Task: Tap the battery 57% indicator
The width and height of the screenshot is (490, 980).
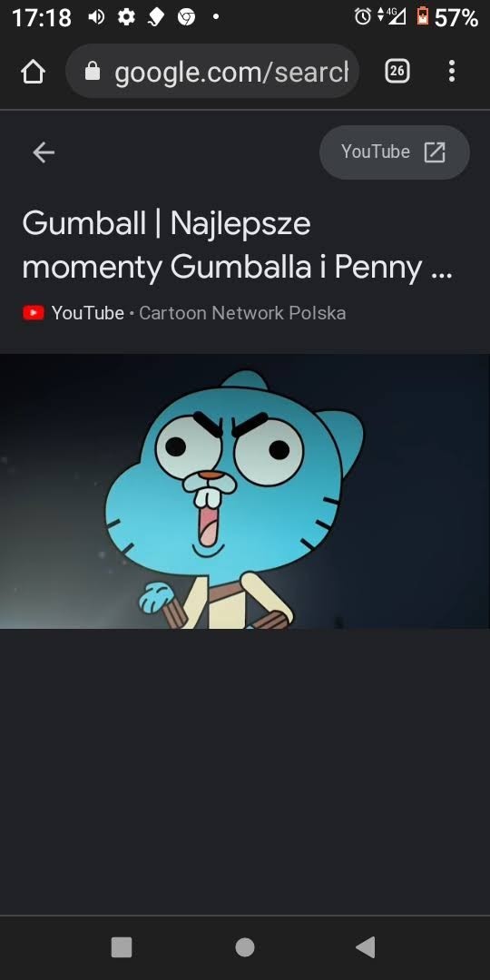Action: point(447,17)
